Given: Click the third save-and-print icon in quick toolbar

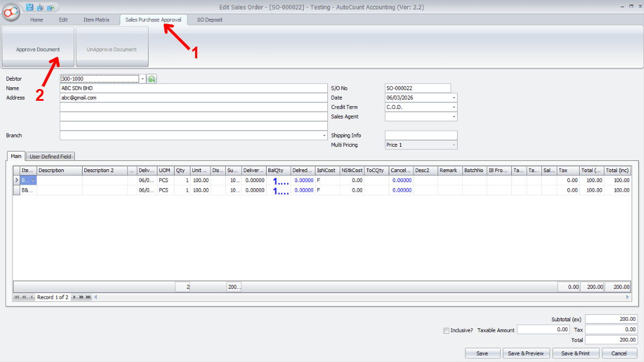Looking at the screenshot, I should tap(50, 7).
